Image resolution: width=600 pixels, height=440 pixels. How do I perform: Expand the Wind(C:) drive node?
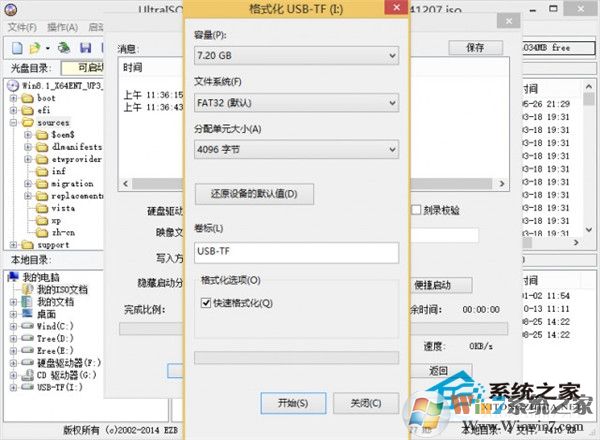(x=13, y=326)
